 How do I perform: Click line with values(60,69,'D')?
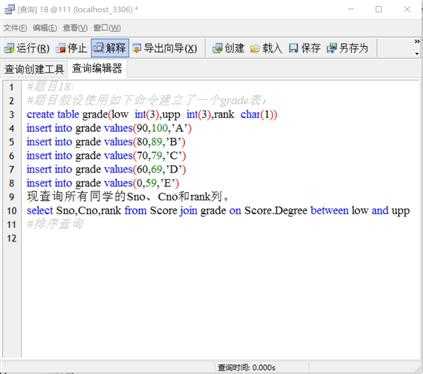pos(106,169)
